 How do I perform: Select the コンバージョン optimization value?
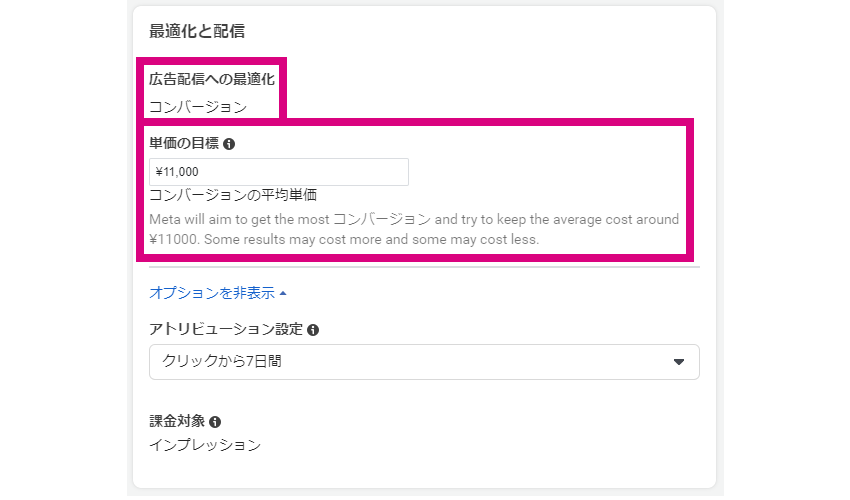click(198, 107)
